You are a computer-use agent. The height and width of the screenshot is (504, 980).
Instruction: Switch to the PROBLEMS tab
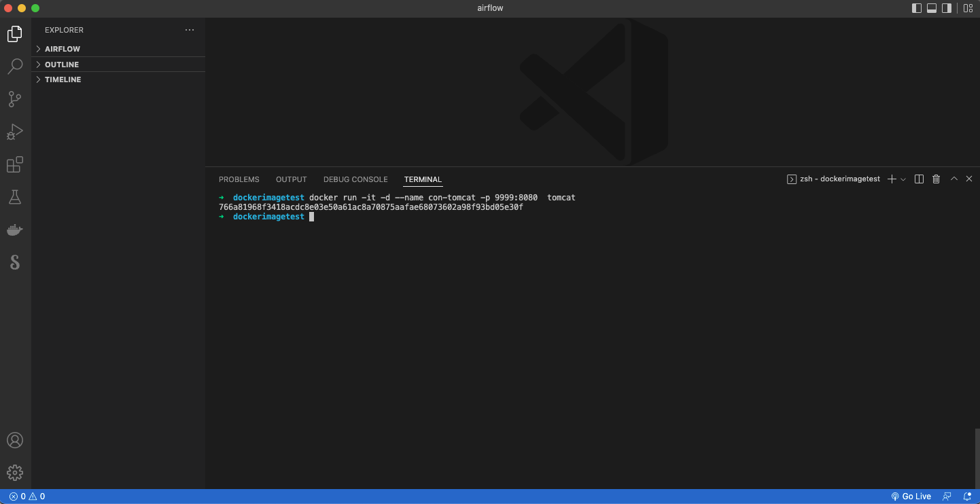[x=239, y=179]
